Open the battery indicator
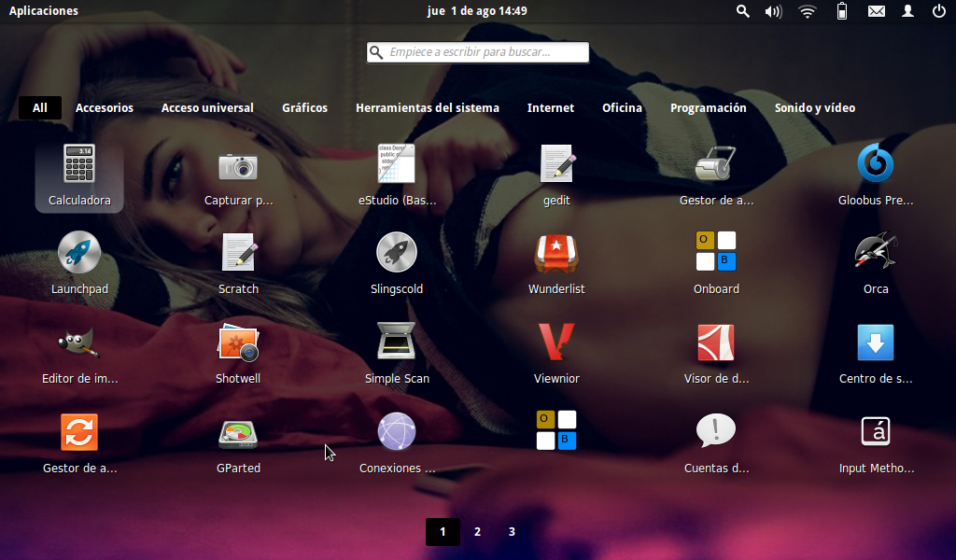The image size is (956, 560). pos(842,11)
